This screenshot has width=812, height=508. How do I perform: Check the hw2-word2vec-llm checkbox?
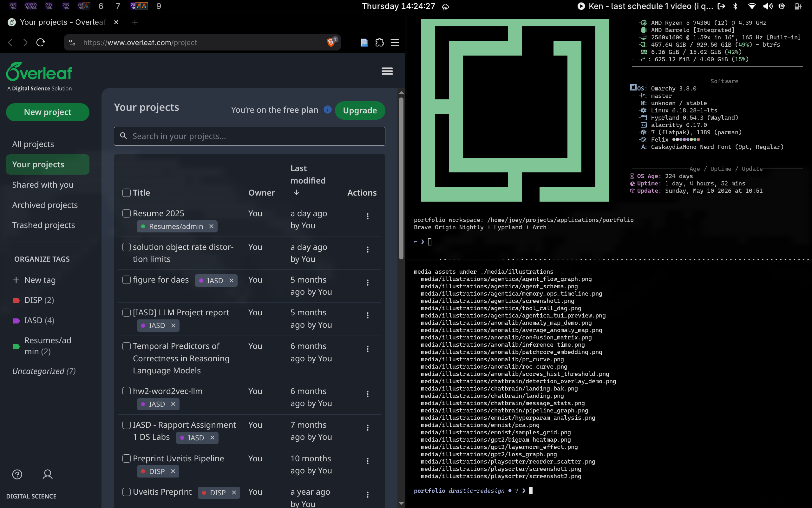(x=127, y=391)
